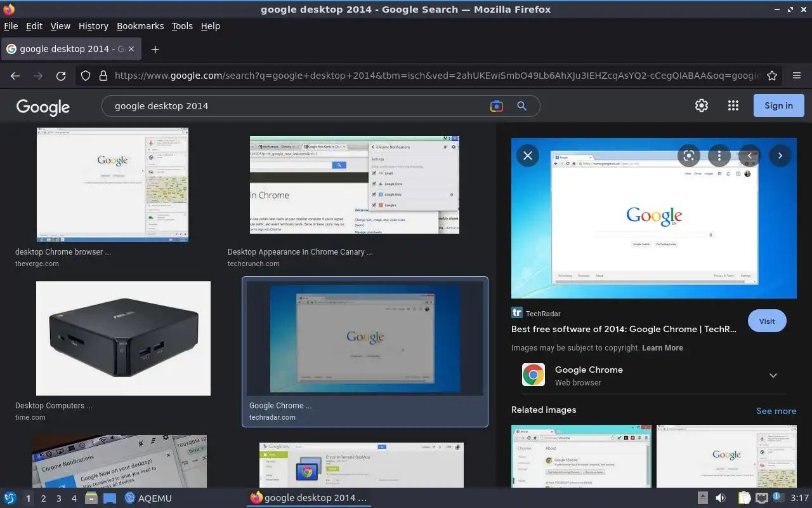
Task: Open the Bookmarks menu
Action: [140, 26]
